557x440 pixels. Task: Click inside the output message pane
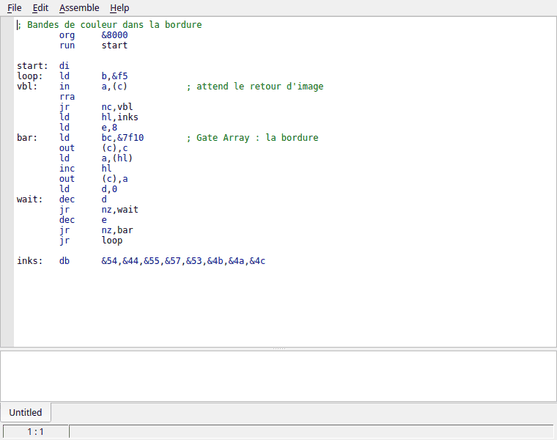278,376
